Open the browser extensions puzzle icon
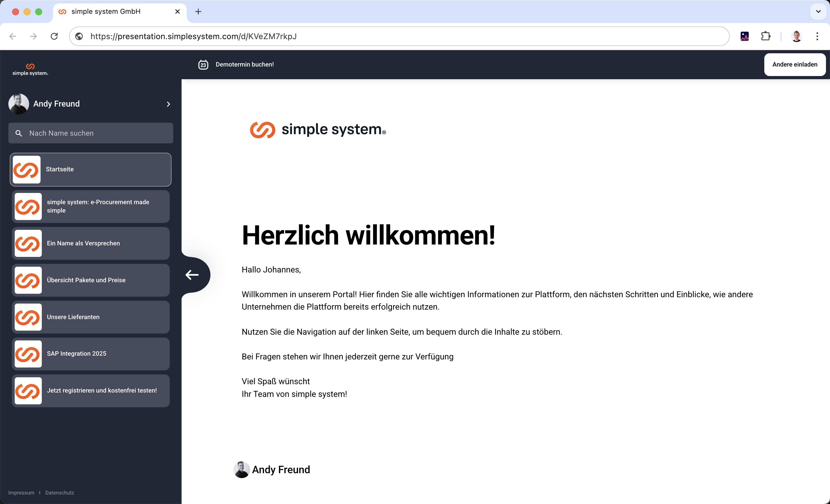This screenshot has width=830, height=504. tap(765, 36)
